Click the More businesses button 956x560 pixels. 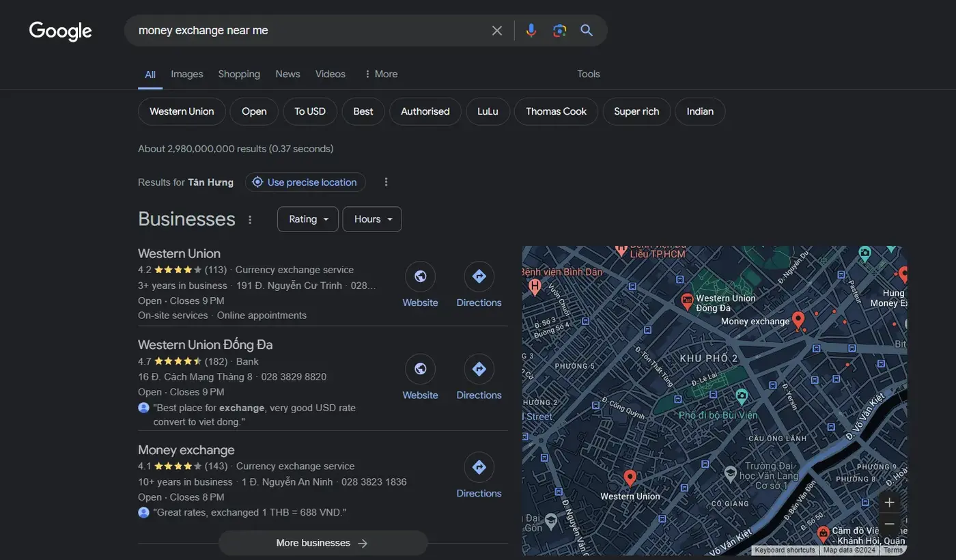323,543
